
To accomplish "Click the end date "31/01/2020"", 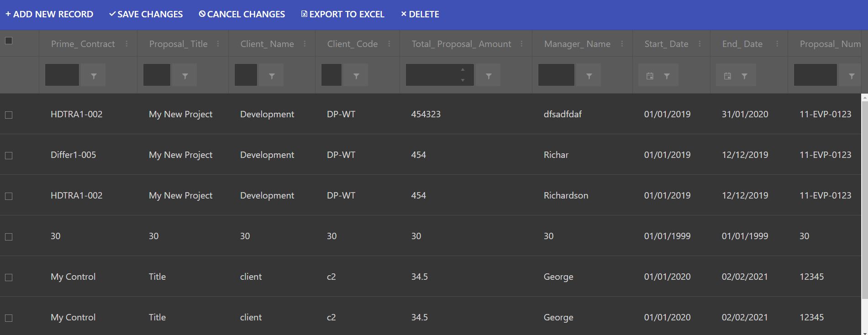I will pos(745,114).
